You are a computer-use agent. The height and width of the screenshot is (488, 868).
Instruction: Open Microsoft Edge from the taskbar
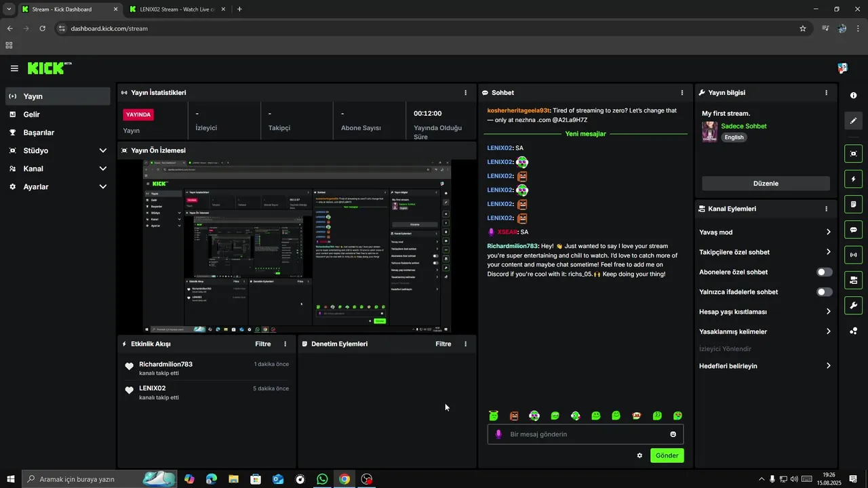pos(211,479)
